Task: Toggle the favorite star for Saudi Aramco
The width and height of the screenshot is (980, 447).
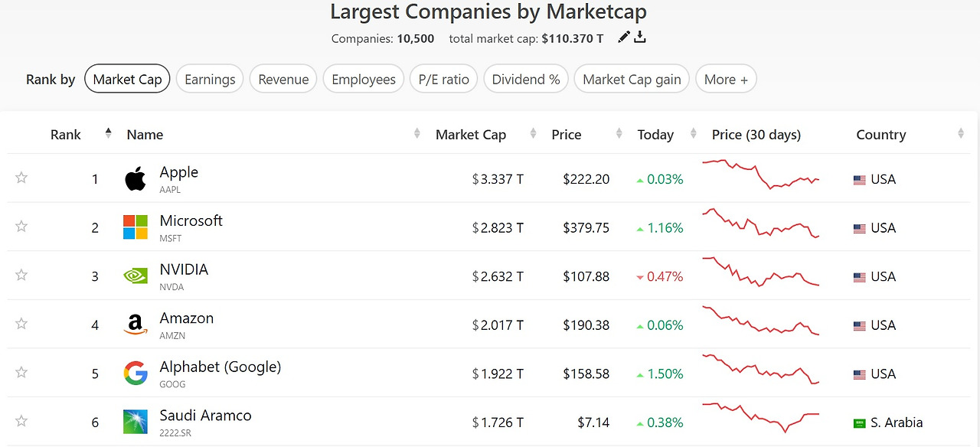Action: coord(21,421)
